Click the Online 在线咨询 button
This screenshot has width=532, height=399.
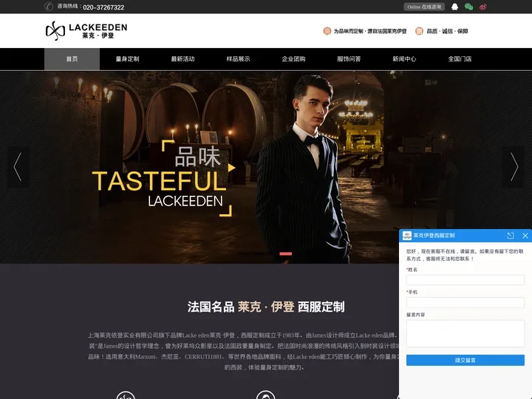coord(424,7)
